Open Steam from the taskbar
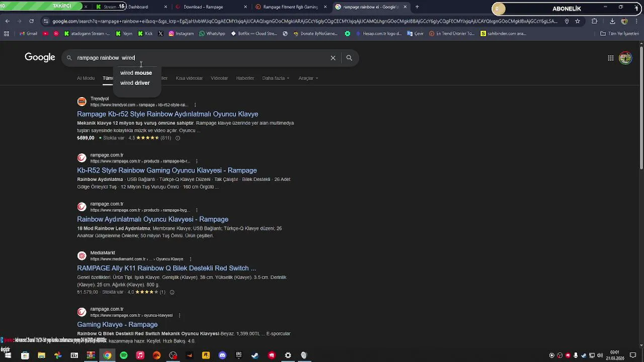 pos(255,355)
